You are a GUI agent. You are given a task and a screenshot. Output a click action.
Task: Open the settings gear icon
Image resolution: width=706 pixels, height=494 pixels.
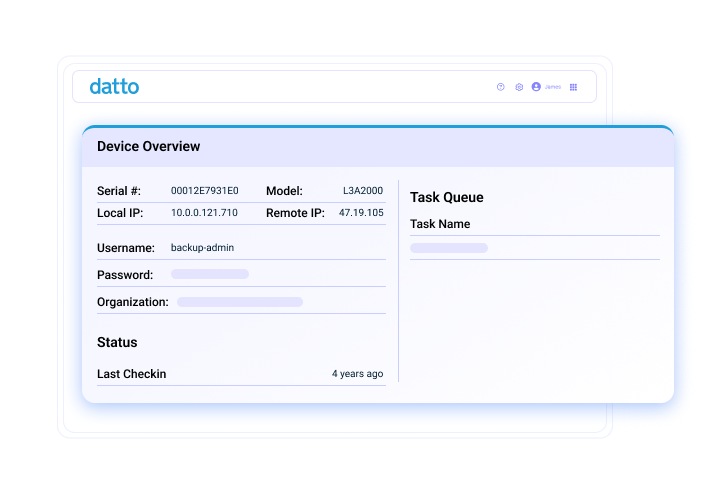[x=519, y=87]
